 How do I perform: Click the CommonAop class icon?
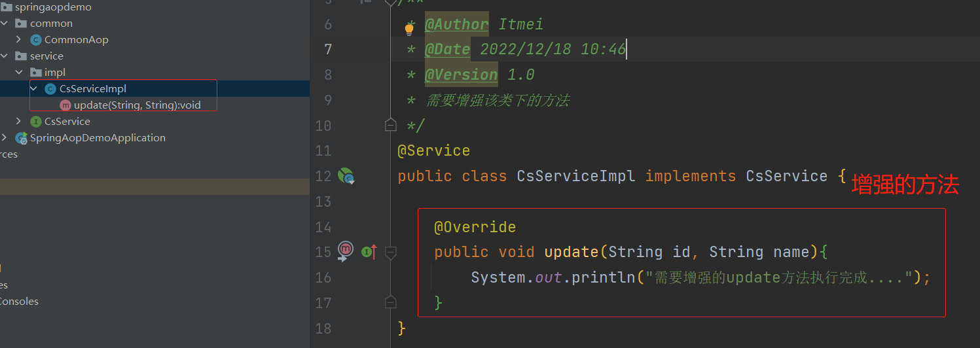tap(36, 39)
